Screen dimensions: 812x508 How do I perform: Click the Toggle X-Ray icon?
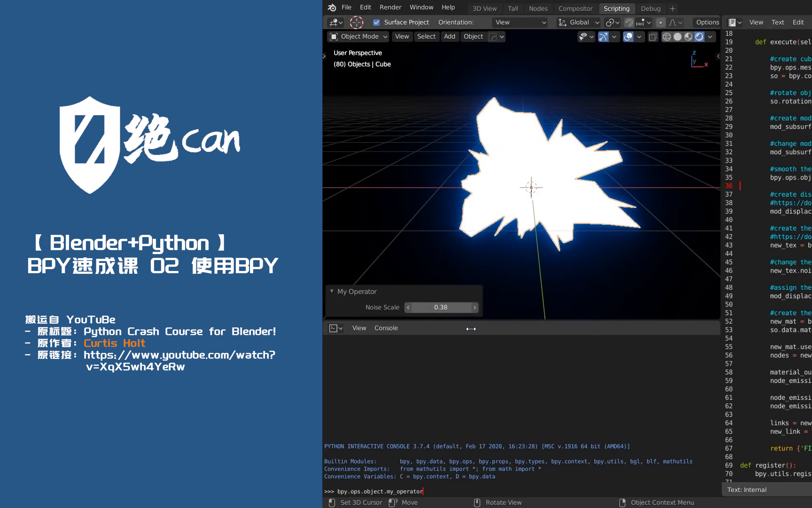653,37
